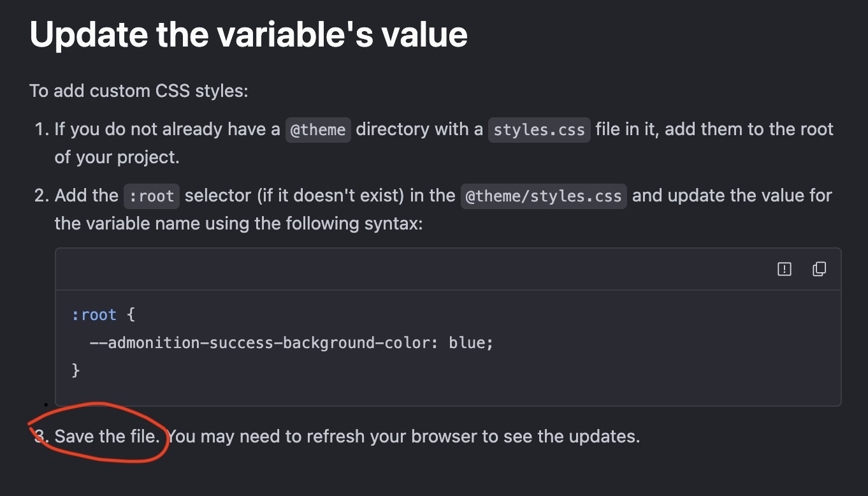
Task: Click "To add custom CSS styles:" paragraph
Action: tap(139, 91)
